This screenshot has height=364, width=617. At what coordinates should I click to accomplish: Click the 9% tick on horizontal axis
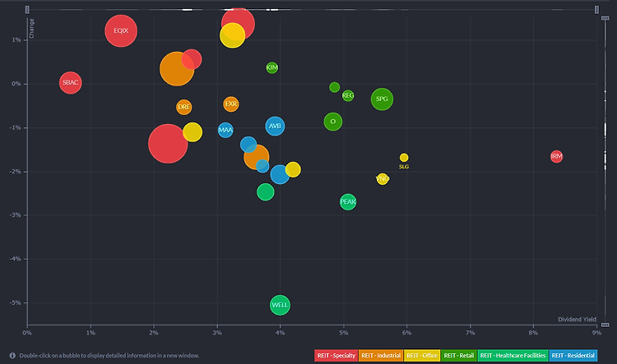596,333
